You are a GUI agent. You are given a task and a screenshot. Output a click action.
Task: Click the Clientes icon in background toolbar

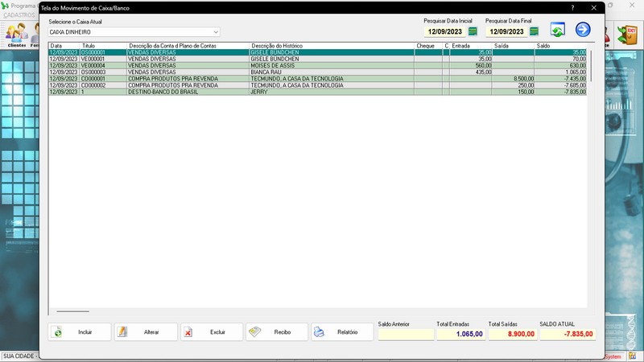point(17,35)
